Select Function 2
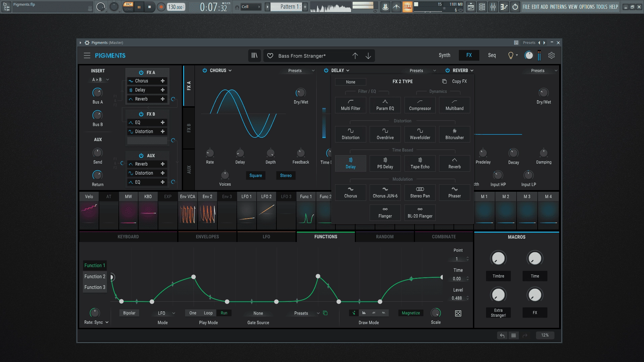This screenshot has height=362, width=644. tap(95, 277)
